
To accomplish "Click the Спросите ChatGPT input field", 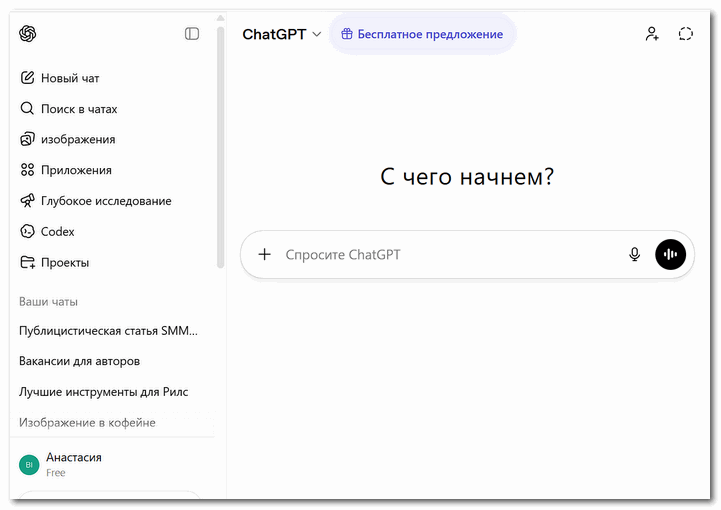I will (x=440, y=255).
